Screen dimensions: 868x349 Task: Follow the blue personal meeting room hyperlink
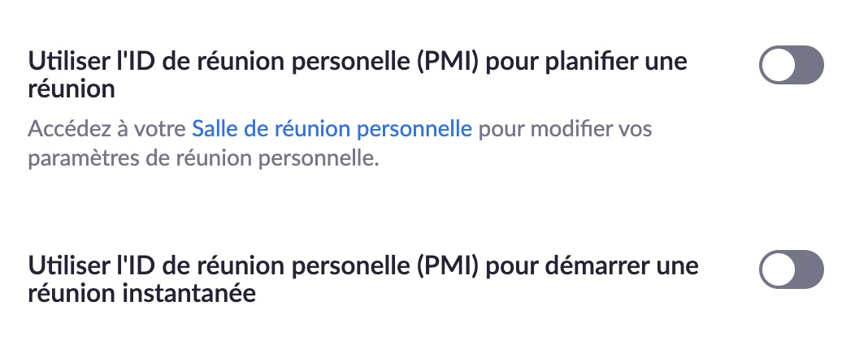click(332, 128)
